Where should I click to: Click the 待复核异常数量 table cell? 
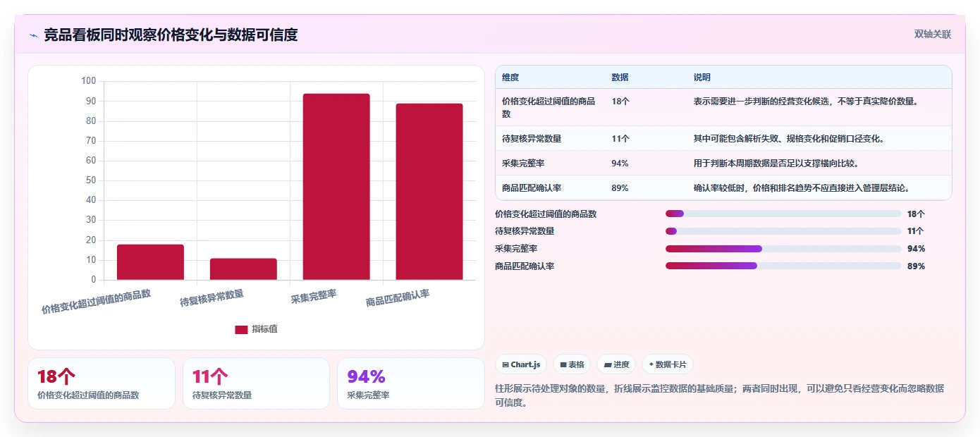click(x=550, y=139)
